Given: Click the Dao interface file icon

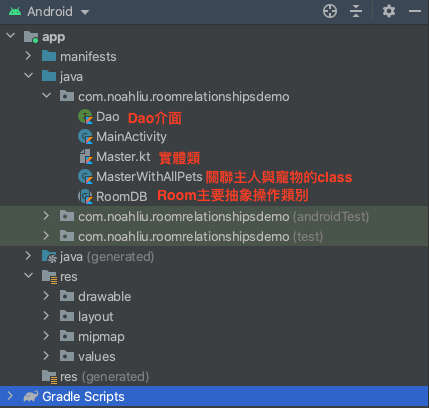Looking at the screenshot, I should [85, 117].
